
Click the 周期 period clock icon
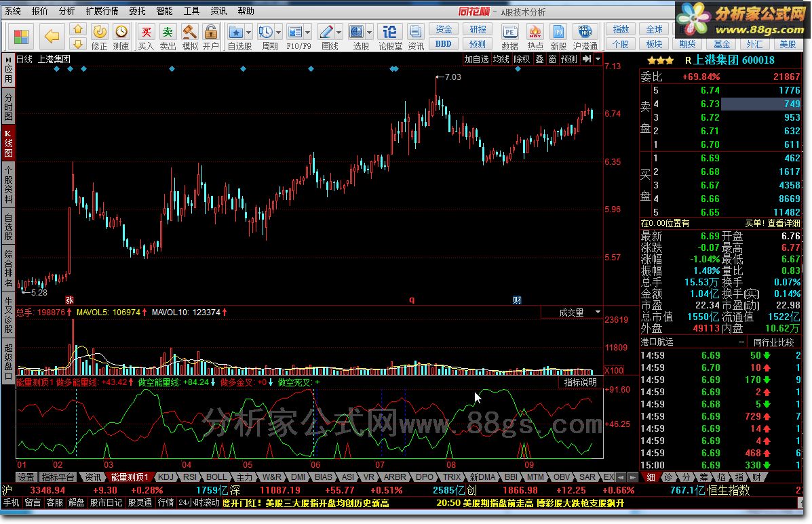266,32
